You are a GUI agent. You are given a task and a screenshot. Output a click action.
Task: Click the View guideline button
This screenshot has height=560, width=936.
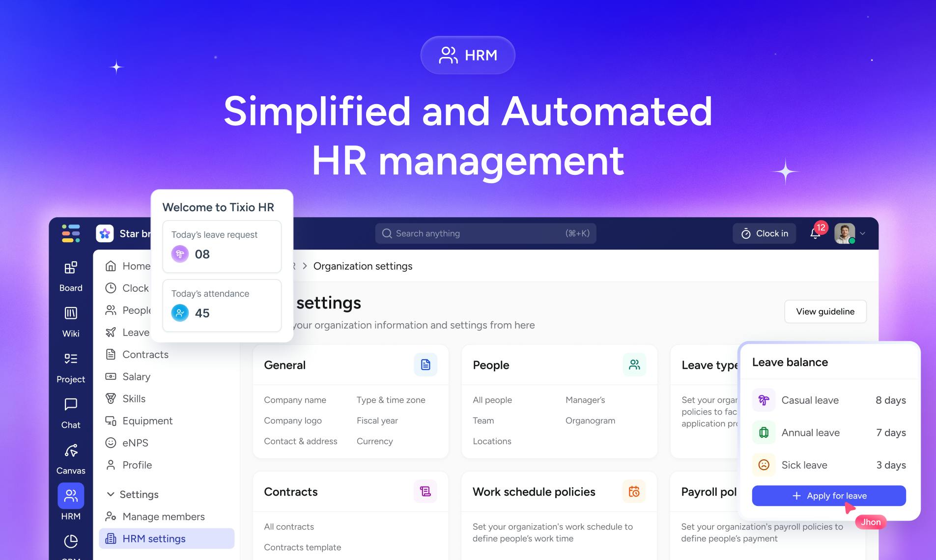point(825,311)
